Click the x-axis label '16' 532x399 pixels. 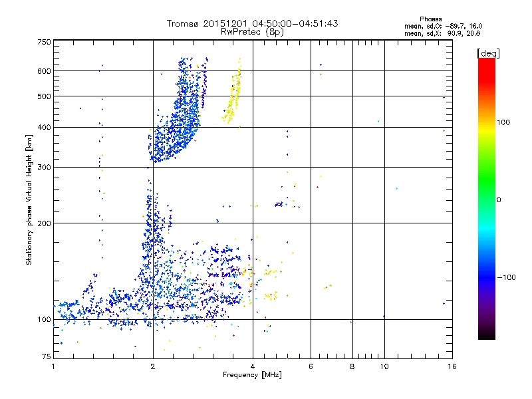coord(452,366)
